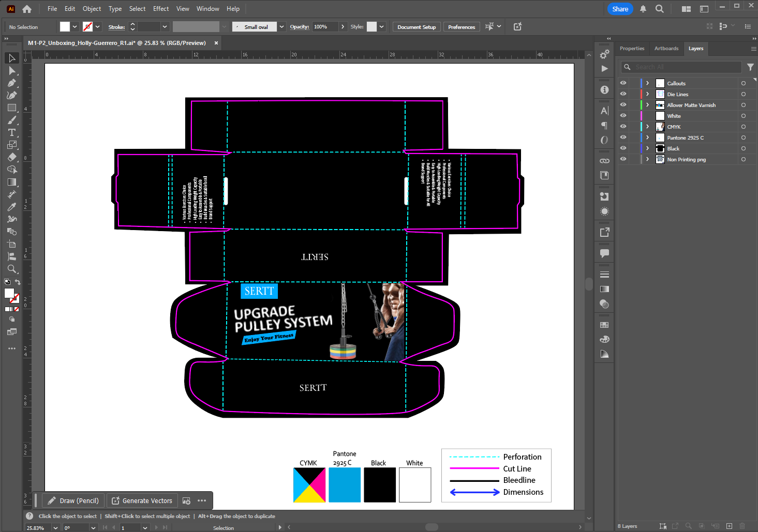Open the Effect menu
The image size is (758, 532).
[161, 9]
